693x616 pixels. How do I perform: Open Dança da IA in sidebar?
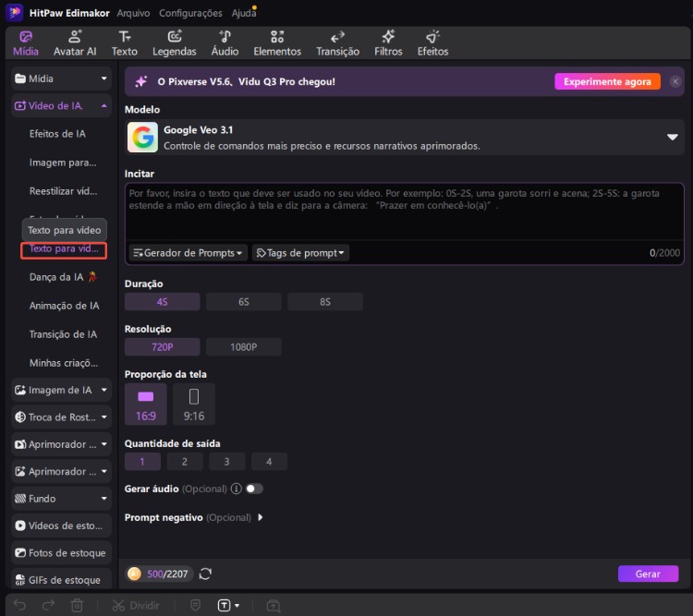63,277
